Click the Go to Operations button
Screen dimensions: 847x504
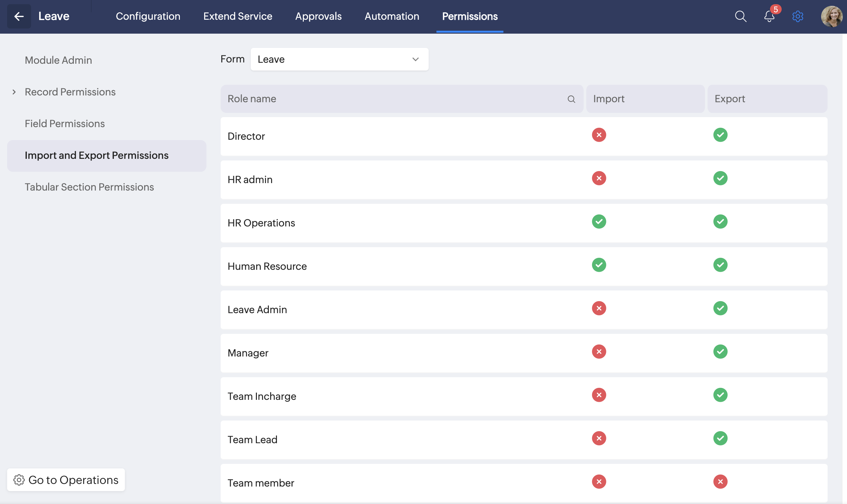point(66,480)
